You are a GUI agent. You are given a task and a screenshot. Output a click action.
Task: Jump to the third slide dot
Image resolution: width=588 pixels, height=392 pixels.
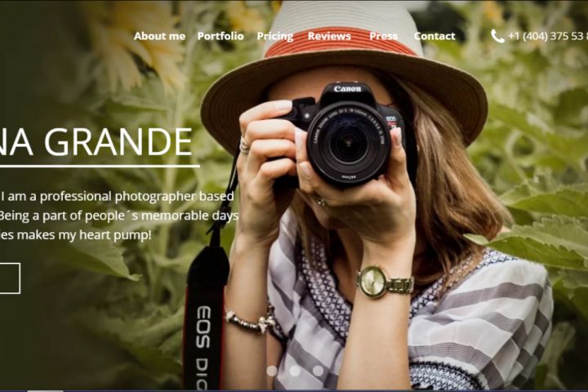pyautogui.click(x=318, y=371)
